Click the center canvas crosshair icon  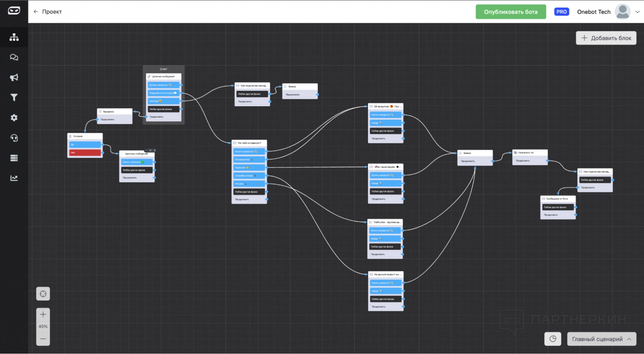pyautogui.click(x=43, y=294)
